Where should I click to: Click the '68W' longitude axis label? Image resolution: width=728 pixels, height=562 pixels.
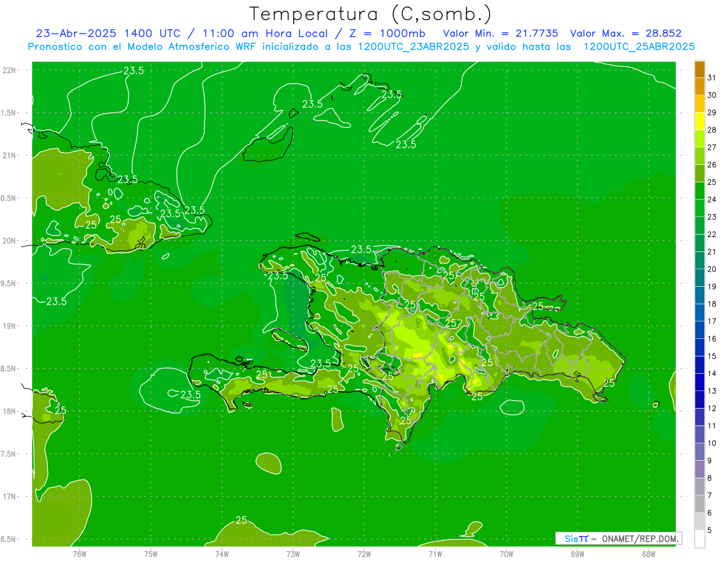(x=649, y=554)
